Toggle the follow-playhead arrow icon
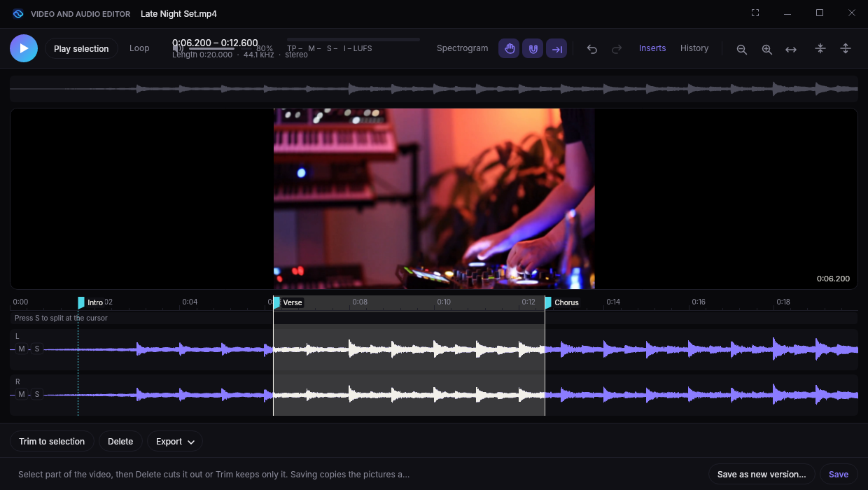 [556, 48]
